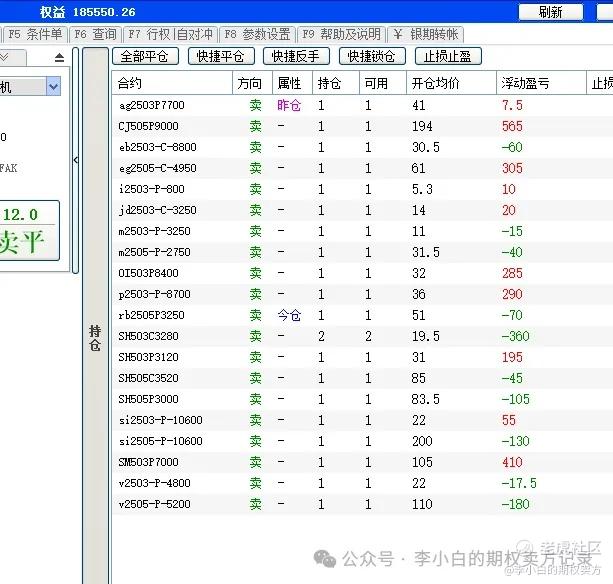613x584 pixels.
Task: Select the jd2503-C-3250 row
Action: (x=362, y=210)
